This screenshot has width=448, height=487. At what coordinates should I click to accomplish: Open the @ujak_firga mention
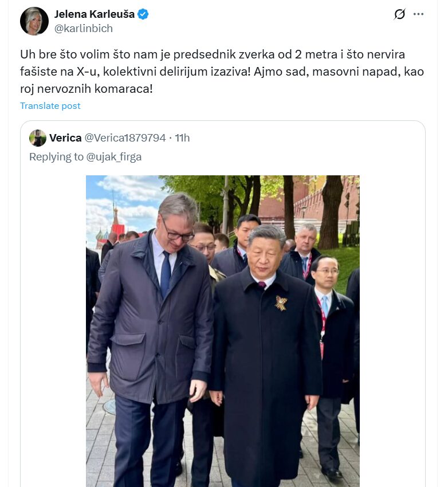[113, 157]
